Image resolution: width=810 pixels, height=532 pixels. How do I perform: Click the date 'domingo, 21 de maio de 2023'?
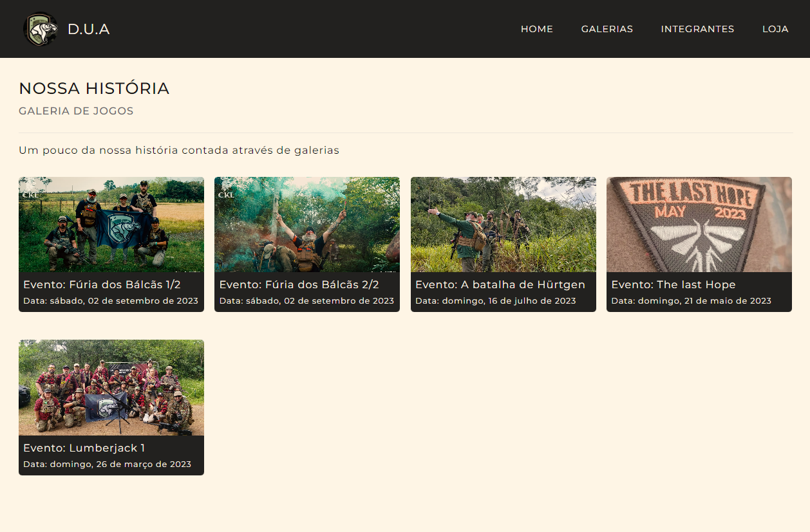[x=704, y=300]
